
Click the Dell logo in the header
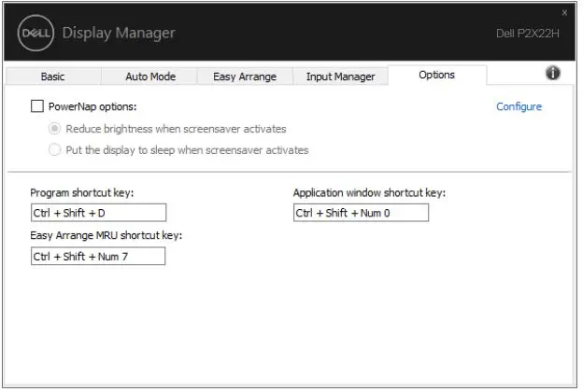point(36,33)
